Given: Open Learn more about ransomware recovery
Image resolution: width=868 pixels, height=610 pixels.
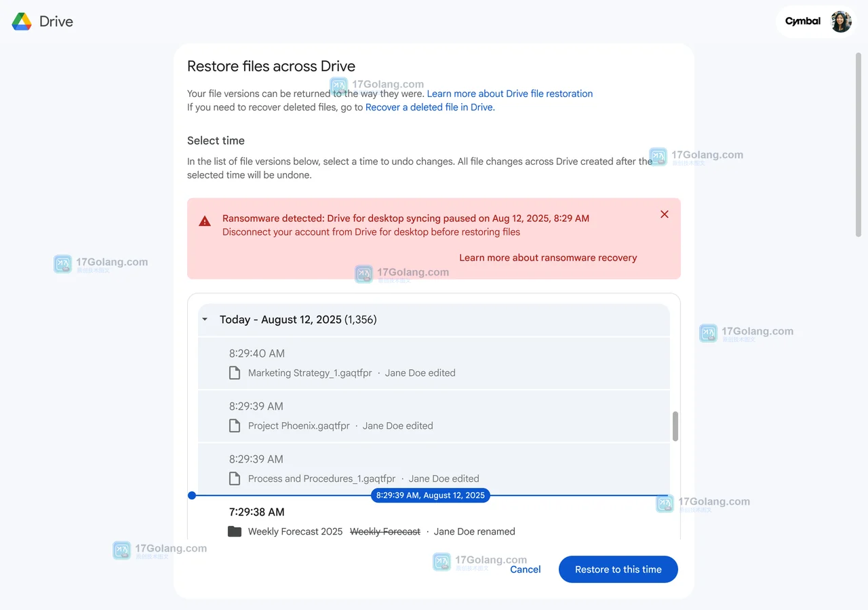Looking at the screenshot, I should [x=548, y=258].
